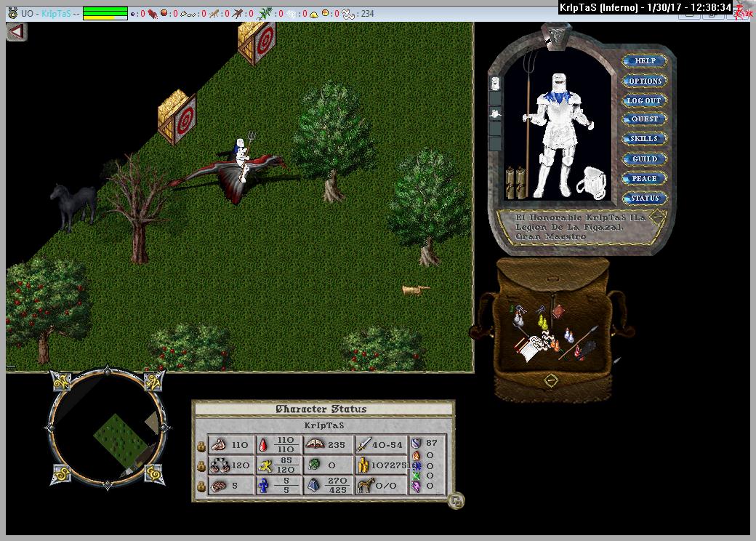Open the Skills list
756x541 pixels.
tap(645, 139)
